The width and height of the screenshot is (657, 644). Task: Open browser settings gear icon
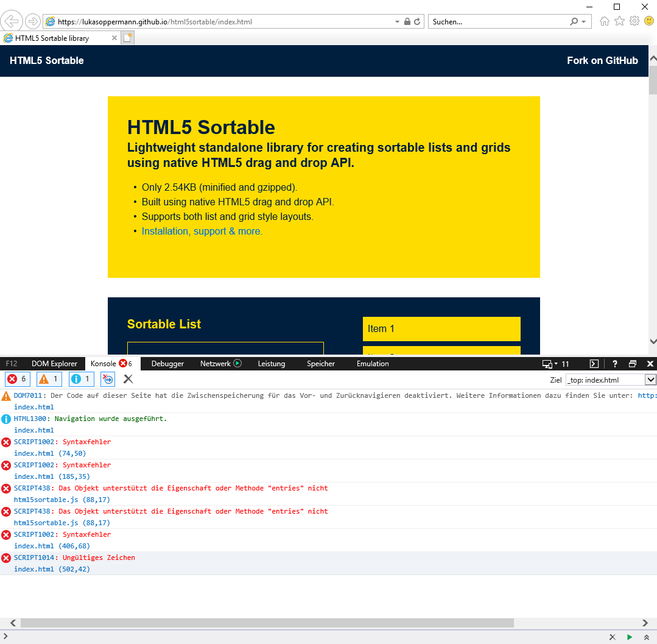click(x=634, y=21)
